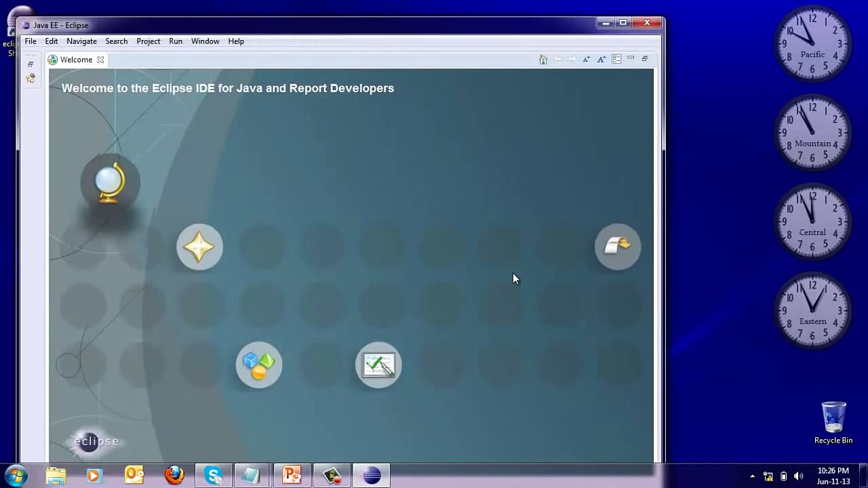Click the Mountain clock gadget
Viewport: 868px width, 488px height.
click(x=812, y=133)
